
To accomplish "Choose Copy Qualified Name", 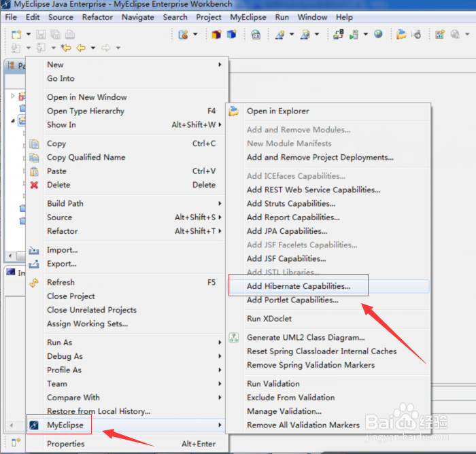I will 135,157.
